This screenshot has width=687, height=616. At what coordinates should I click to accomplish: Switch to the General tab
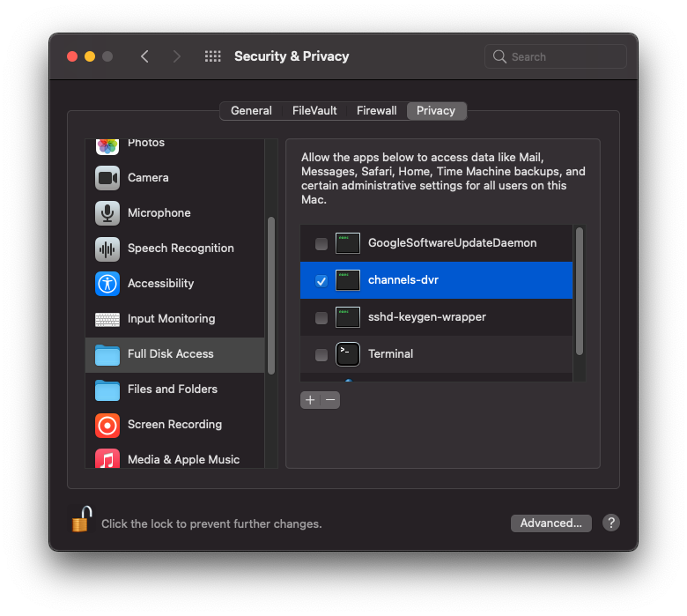pyautogui.click(x=251, y=111)
